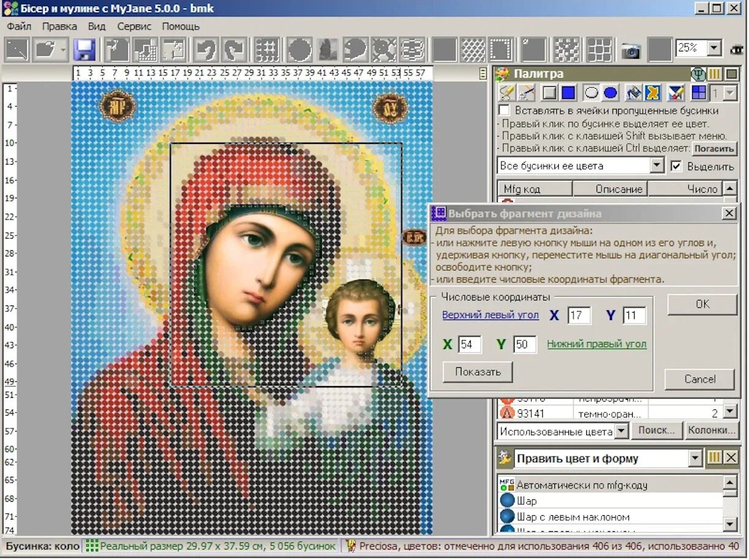Click Cancel in the fragment selection dialog
This screenshot has height=560, width=749.
700,379
